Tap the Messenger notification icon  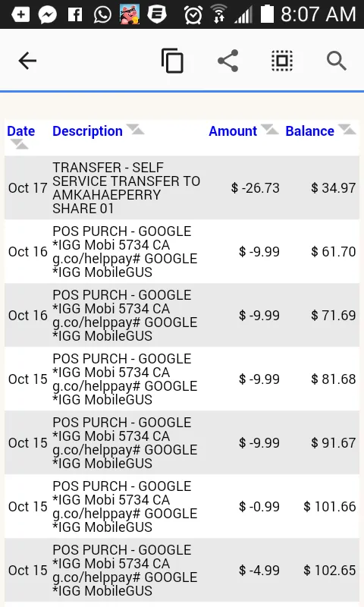tap(48, 14)
